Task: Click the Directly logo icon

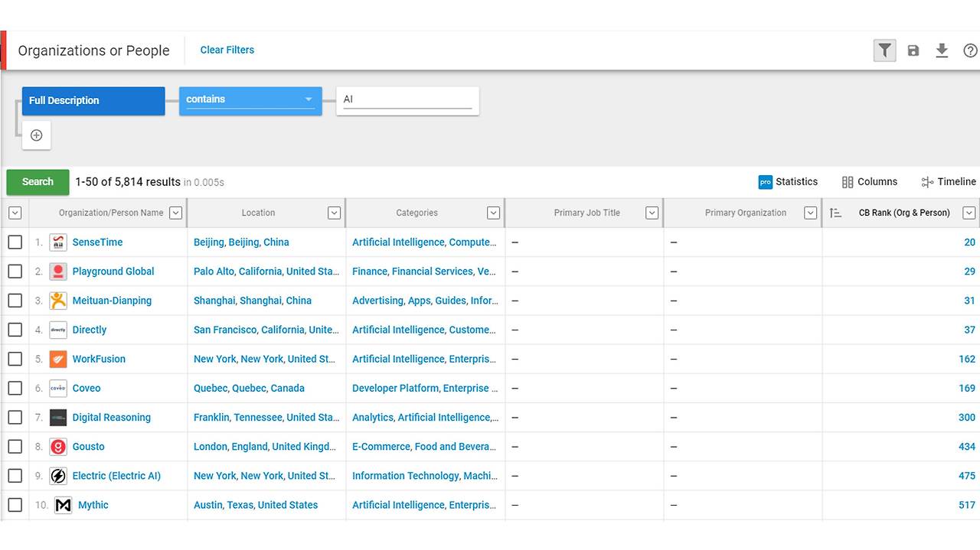Action: [x=58, y=330]
